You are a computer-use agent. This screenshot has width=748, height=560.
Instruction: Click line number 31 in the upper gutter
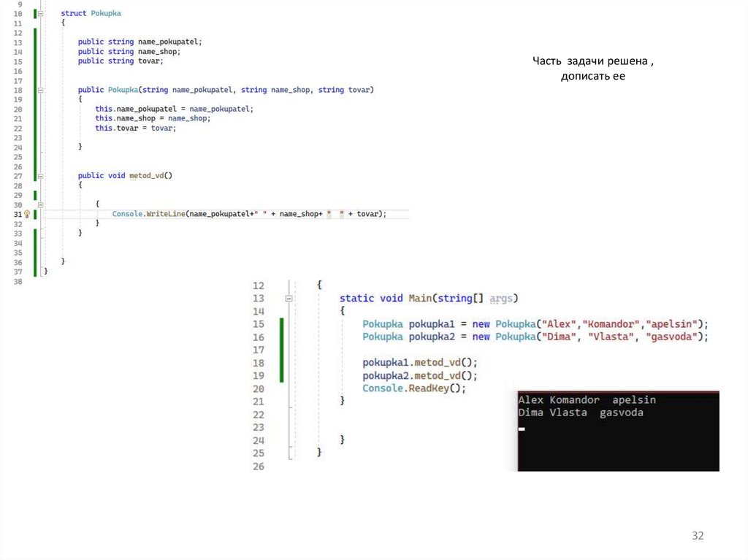[x=18, y=214]
